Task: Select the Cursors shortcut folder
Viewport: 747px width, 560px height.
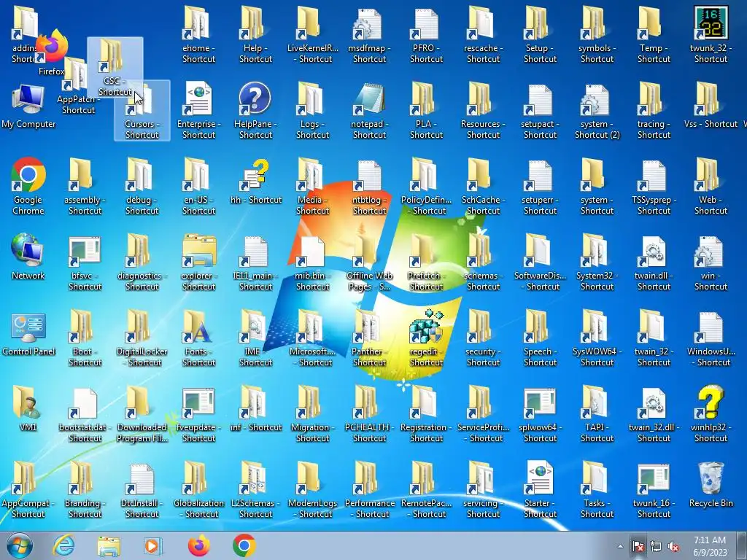Action: pyautogui.click(x=142, y=111)
